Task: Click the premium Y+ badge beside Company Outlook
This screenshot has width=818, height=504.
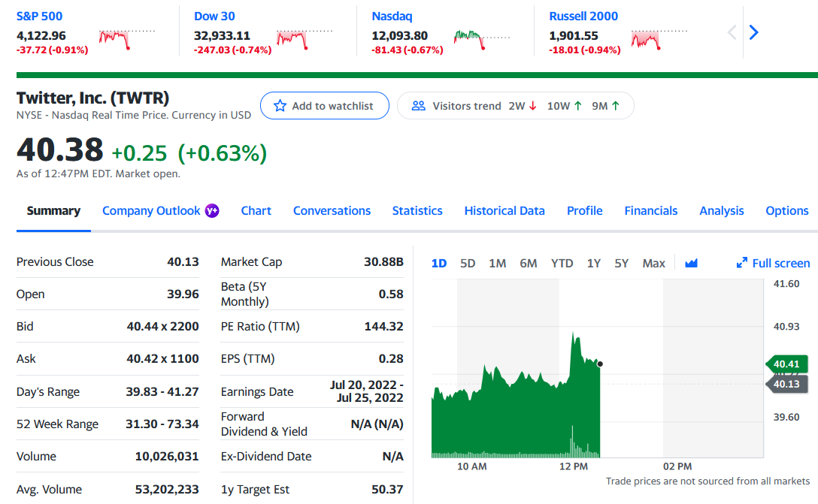Action: [x=212, y=210]
